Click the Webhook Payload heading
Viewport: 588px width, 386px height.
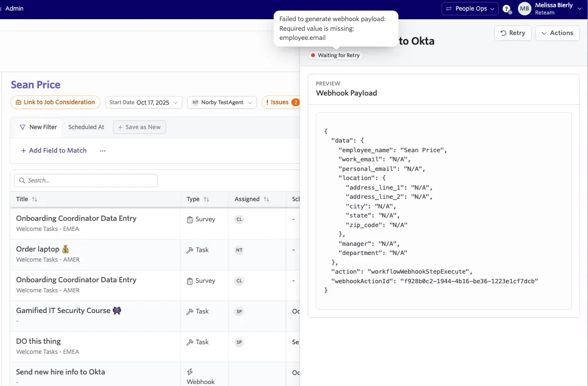[x=347, y=93]
